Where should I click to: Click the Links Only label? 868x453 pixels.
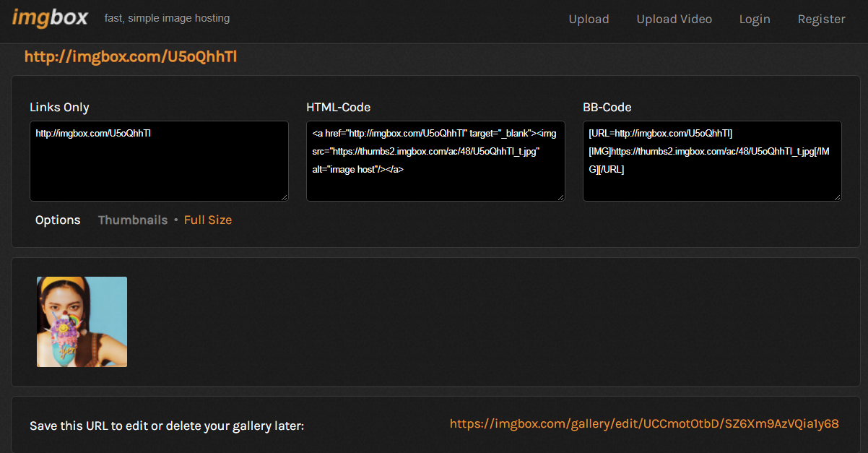pyautogui.click(x=59, y=107)
